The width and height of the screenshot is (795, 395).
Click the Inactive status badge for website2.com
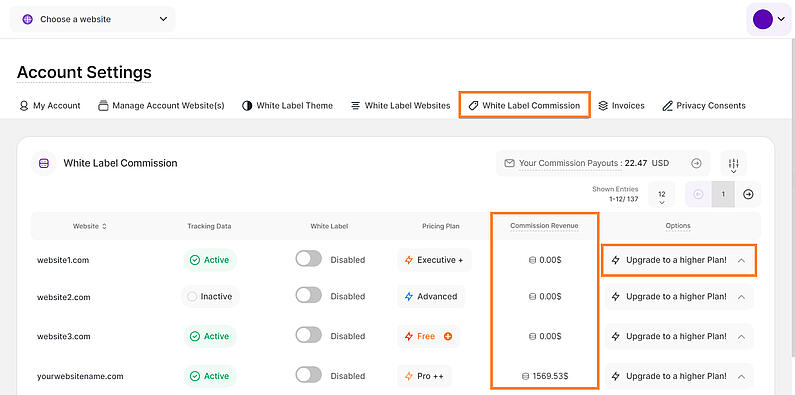(209, 297)
